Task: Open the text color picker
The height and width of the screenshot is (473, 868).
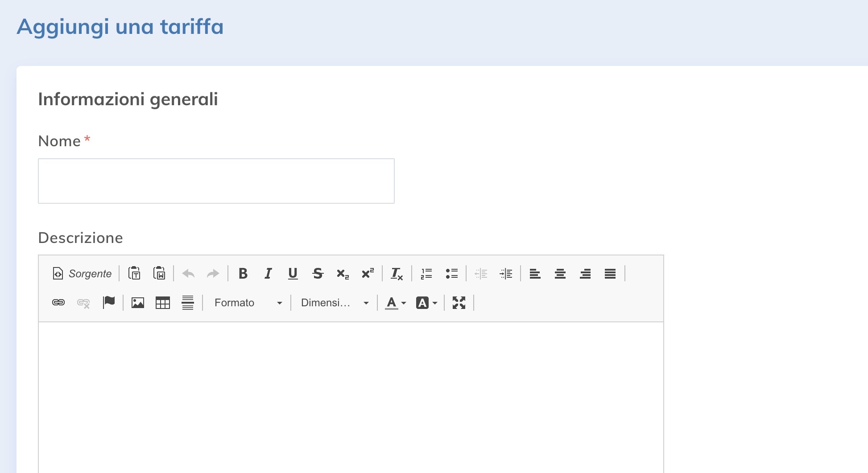Action: coord(395,303)
